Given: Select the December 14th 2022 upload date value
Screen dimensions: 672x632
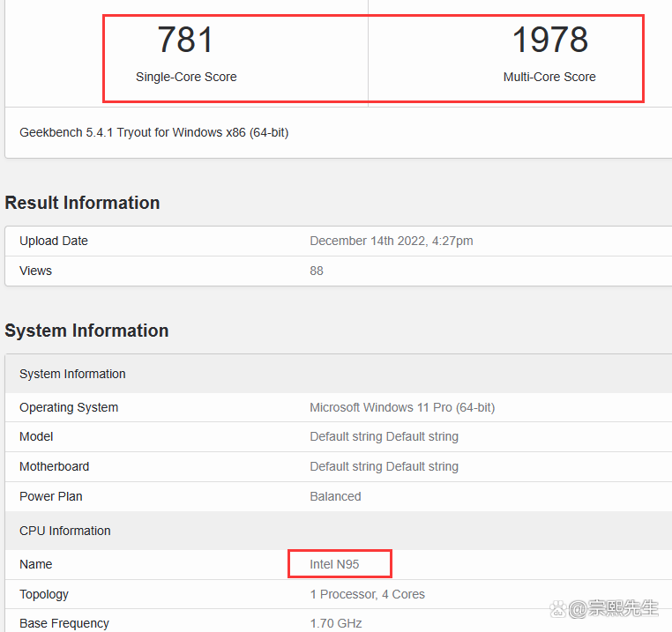Looking at the screenshot, I should coord(392,241).
